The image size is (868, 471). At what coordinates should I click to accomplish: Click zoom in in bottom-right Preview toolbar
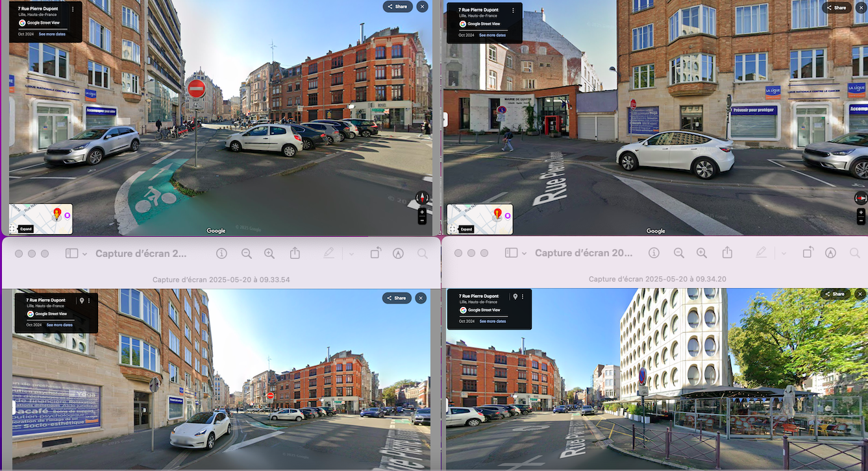click(702, 253)
